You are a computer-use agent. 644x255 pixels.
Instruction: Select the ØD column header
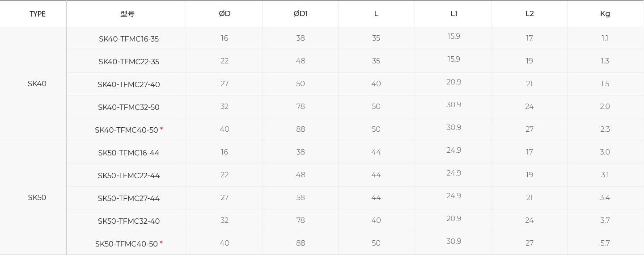point(225,14)
